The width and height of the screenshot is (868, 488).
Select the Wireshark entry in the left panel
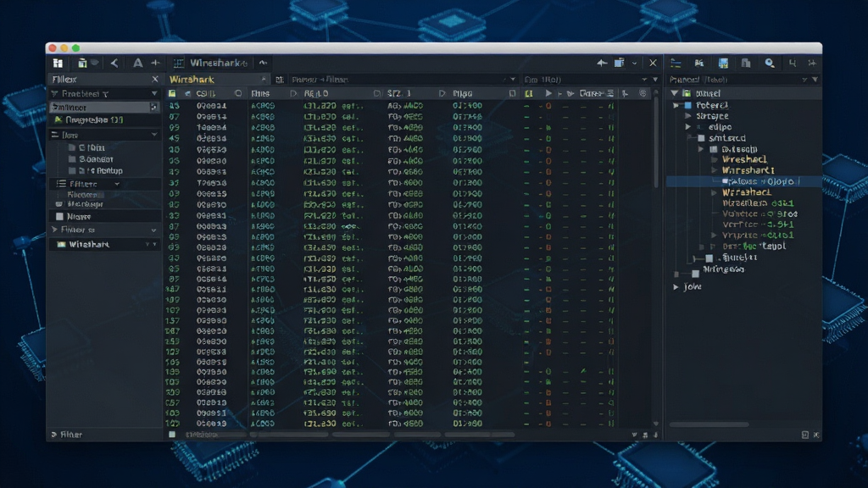coord(104,244)
